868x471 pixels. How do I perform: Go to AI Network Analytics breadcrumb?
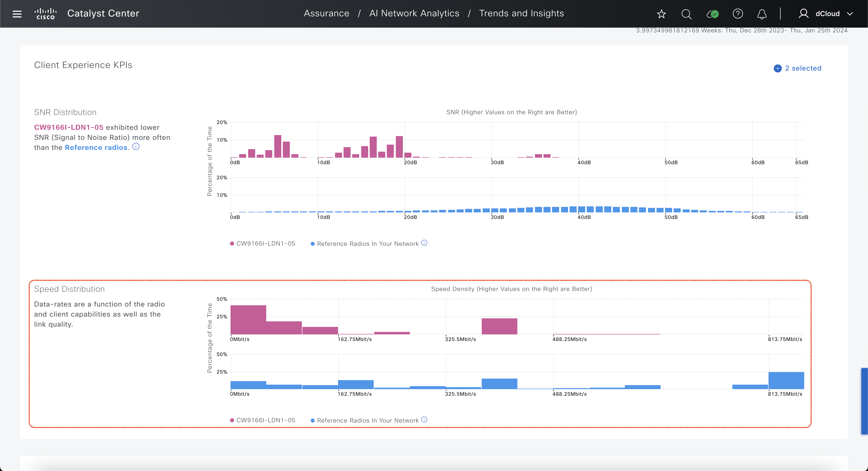coord(414,13)
